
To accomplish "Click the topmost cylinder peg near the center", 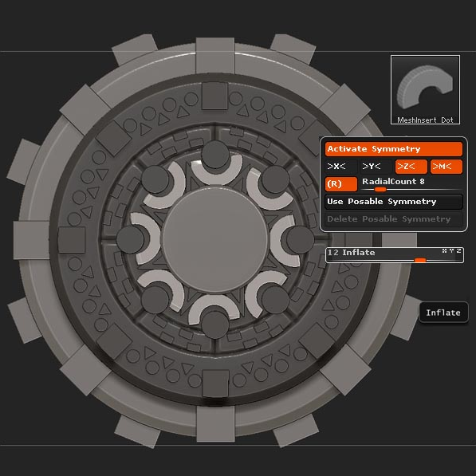I will point(215,155).
